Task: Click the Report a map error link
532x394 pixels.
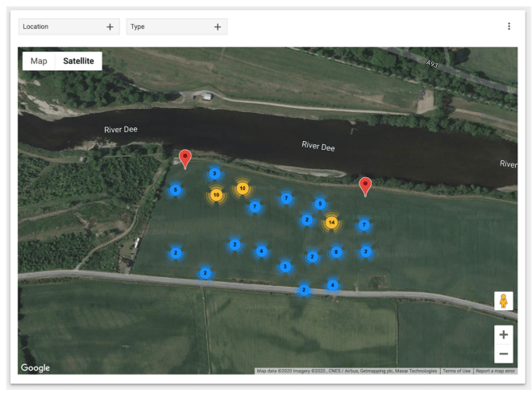Action: 495,371
